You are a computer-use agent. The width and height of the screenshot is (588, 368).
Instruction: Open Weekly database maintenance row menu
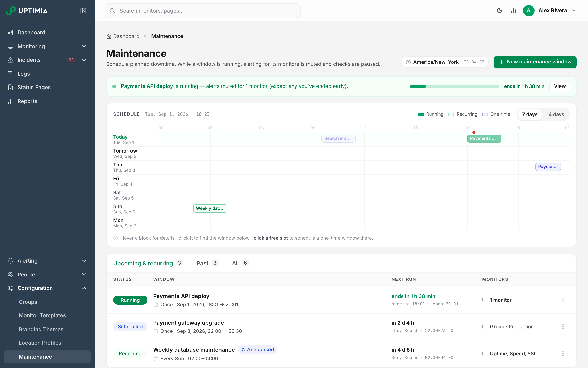[563, 354]
